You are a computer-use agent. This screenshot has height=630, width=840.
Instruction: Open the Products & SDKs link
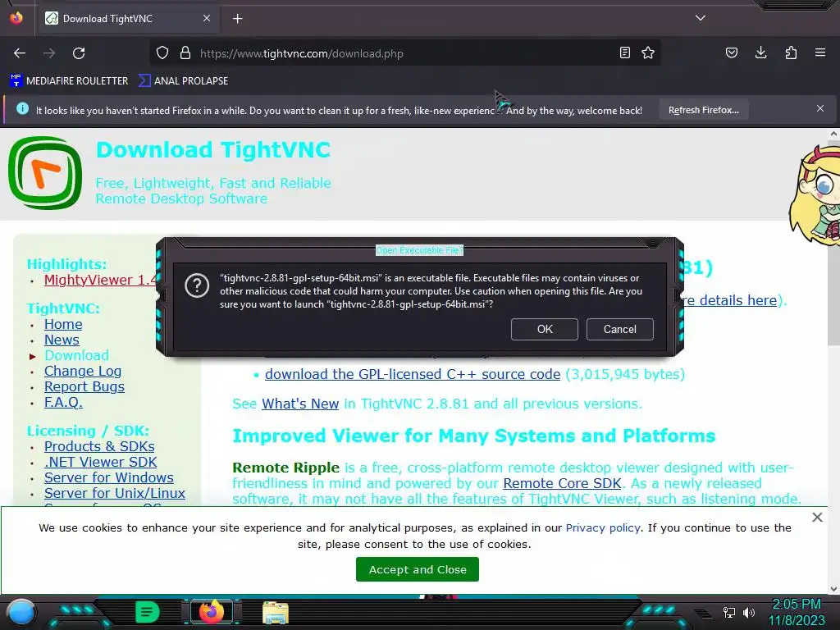pos(99,446)
